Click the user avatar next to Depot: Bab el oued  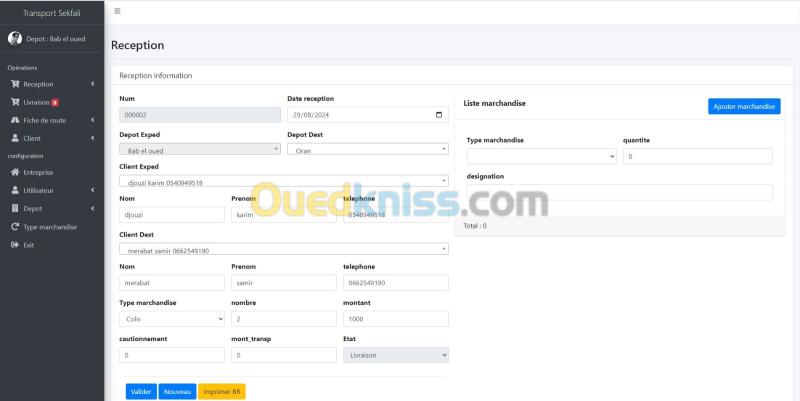pos(15,38)
